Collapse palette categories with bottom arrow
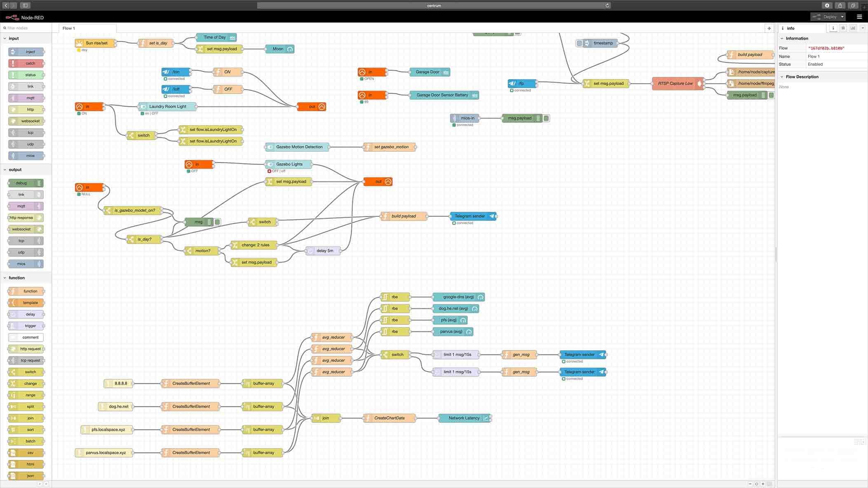 [x=40, y=484]
